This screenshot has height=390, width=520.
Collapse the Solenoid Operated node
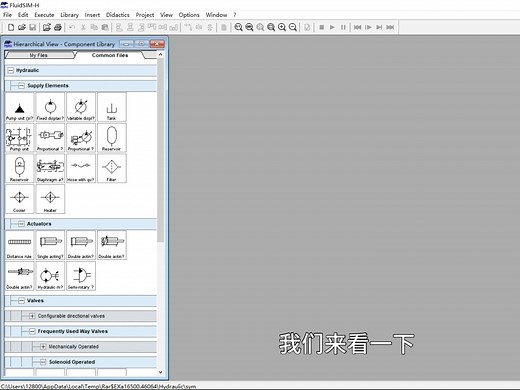point(43,362)
